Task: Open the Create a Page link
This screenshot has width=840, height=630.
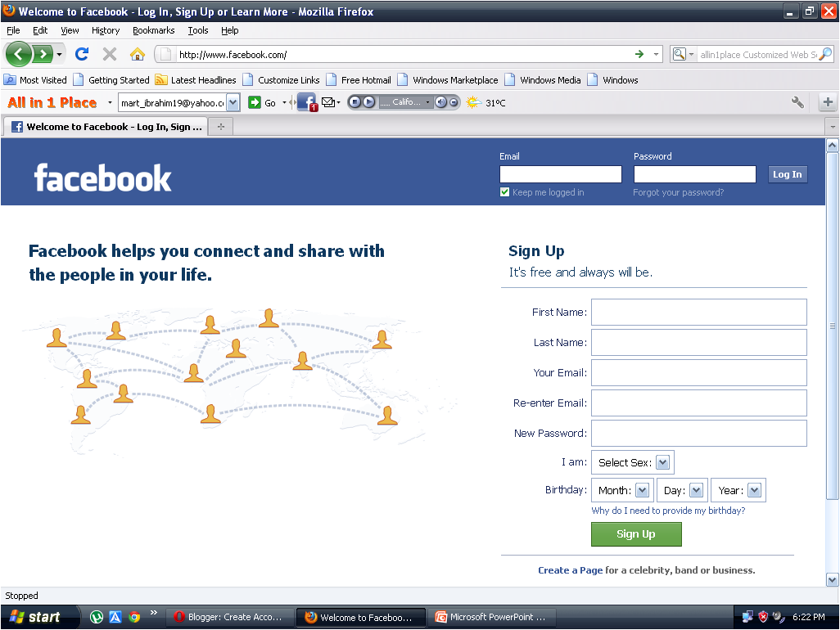Action: [x=570, y=570]
